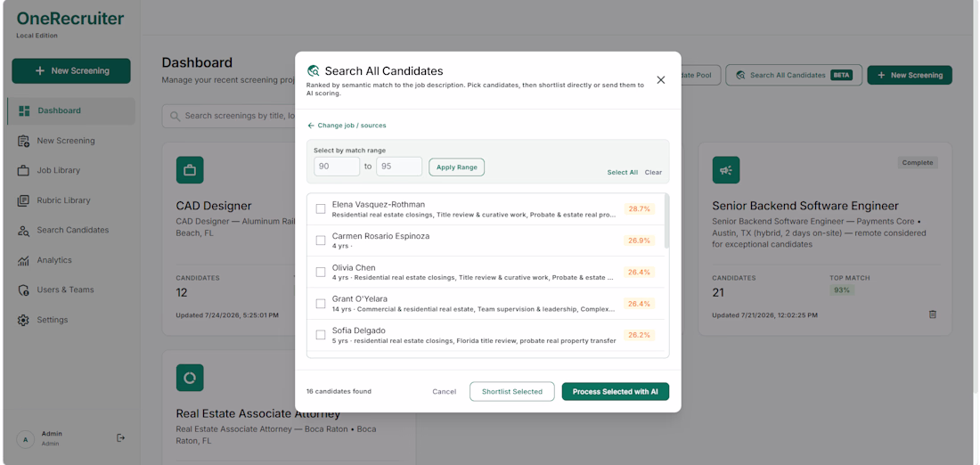Click the Settings gear icon in sidebar
Image resolution: width=980 pixels, height=465 pixels.
click(24, 320)
